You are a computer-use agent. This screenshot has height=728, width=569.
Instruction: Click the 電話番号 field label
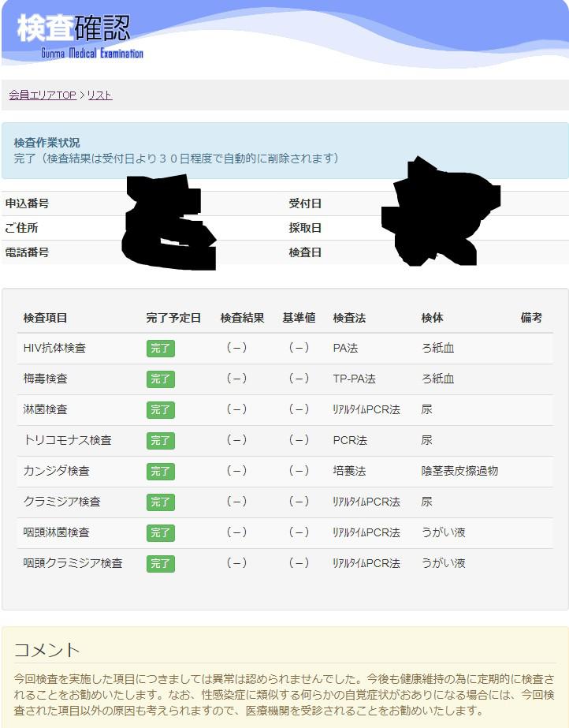tap(27, 252)
